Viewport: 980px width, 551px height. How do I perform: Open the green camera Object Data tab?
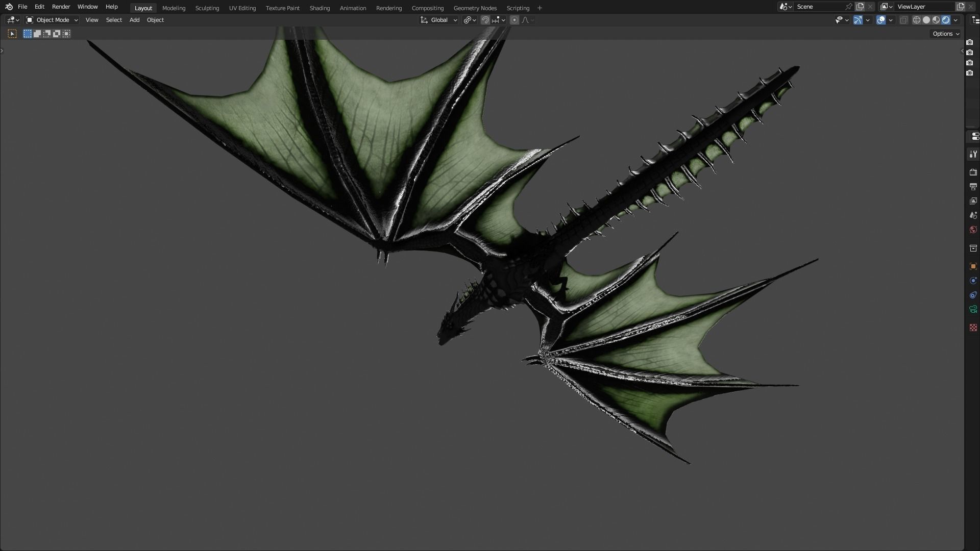(973, 309)
